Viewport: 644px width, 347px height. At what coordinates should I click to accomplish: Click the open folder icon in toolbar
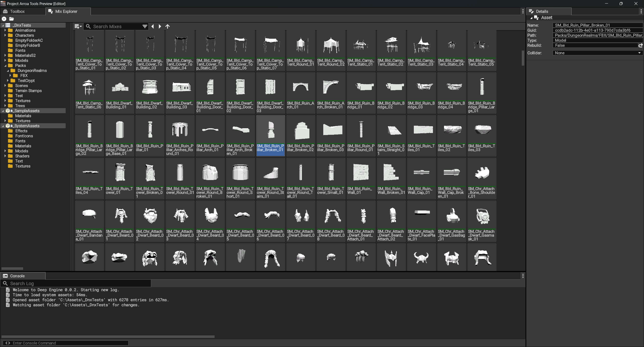[12, 19]
